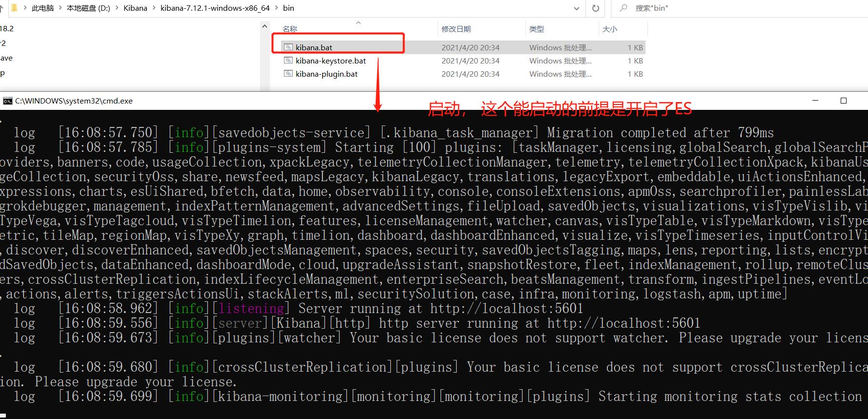Minimize the cmd.exe window
Viewport: 868px width, 419px height.
(815, 101)
